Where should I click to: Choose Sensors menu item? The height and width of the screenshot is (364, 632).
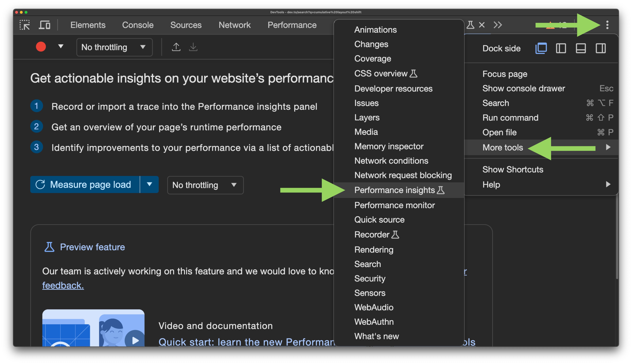click(399, 293)
